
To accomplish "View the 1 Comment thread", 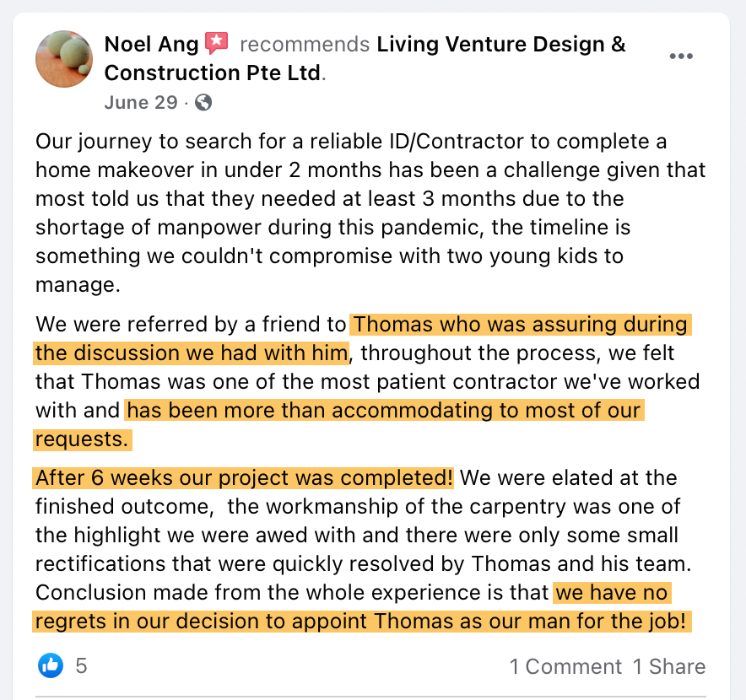I will click(566, 666).
